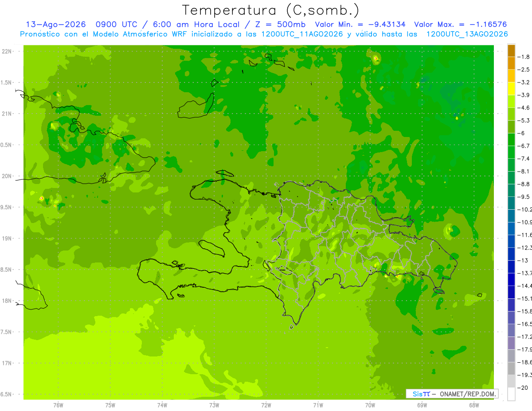Select the orange swatch between -1.8 and -2.5
The image size is (532, 411).
tap(511, 63)
